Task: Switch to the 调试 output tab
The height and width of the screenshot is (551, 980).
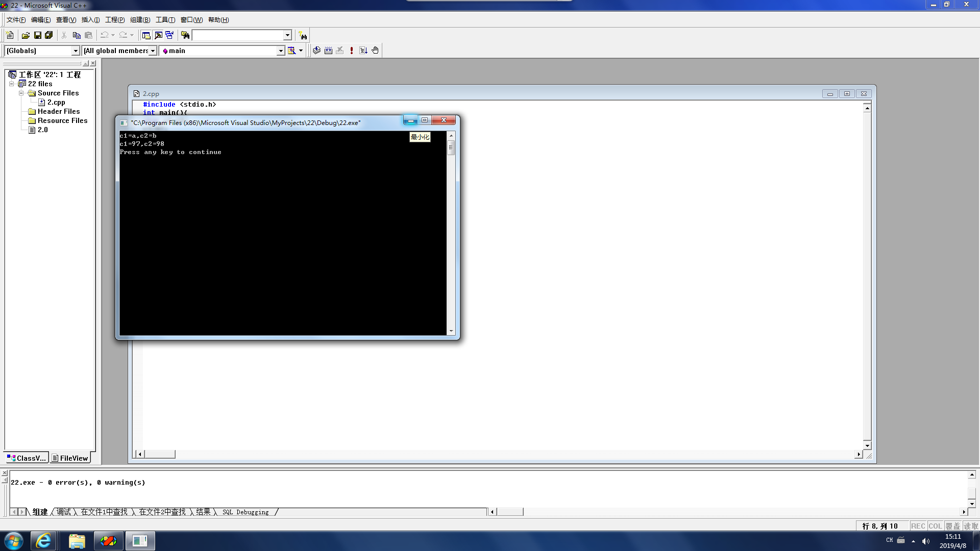Action: coord(64,512)
